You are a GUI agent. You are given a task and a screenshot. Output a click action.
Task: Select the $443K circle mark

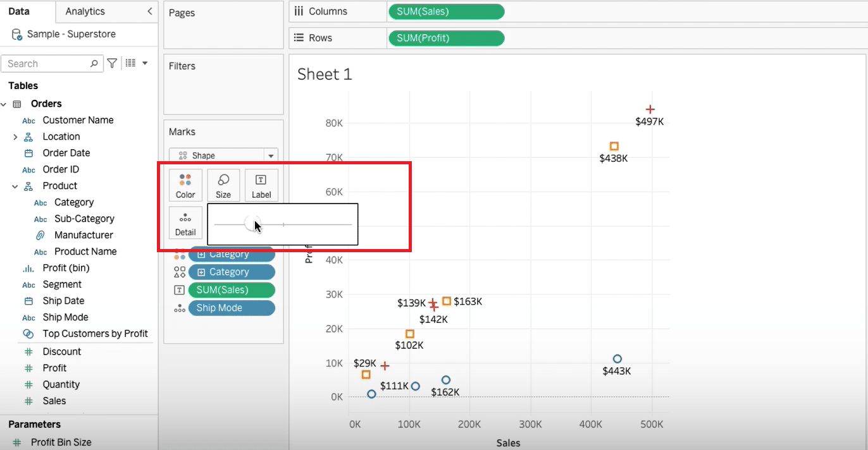[617, 359]
